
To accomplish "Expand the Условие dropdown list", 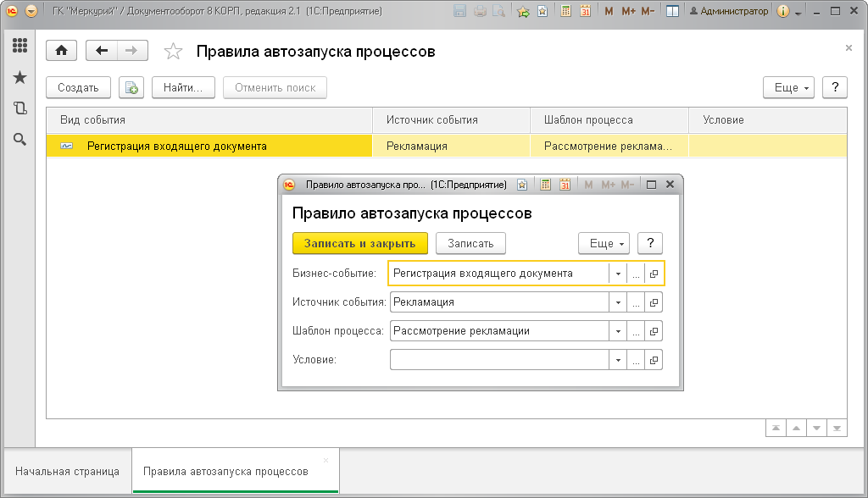I will tap(618, 360).
